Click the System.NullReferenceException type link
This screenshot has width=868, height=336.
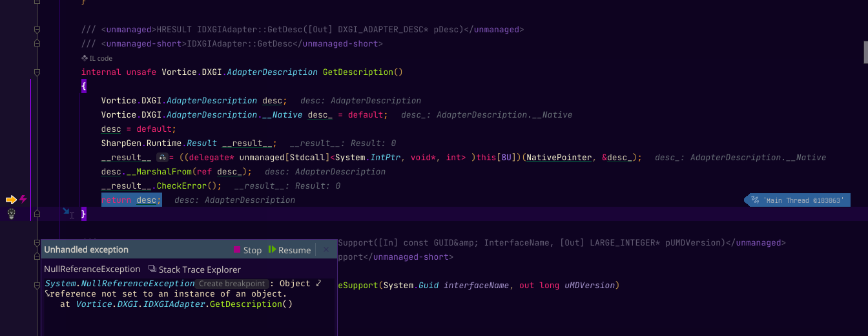click(119, 284)
